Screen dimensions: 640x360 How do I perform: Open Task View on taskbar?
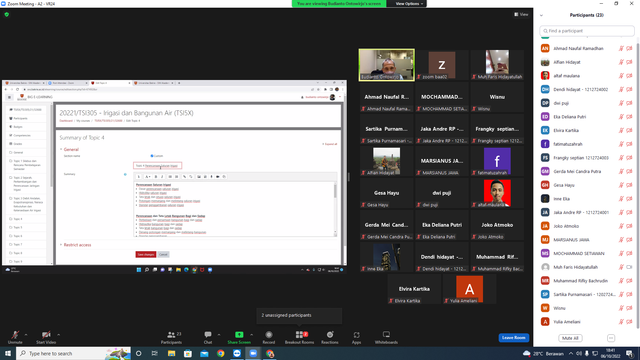coord(155,353)
